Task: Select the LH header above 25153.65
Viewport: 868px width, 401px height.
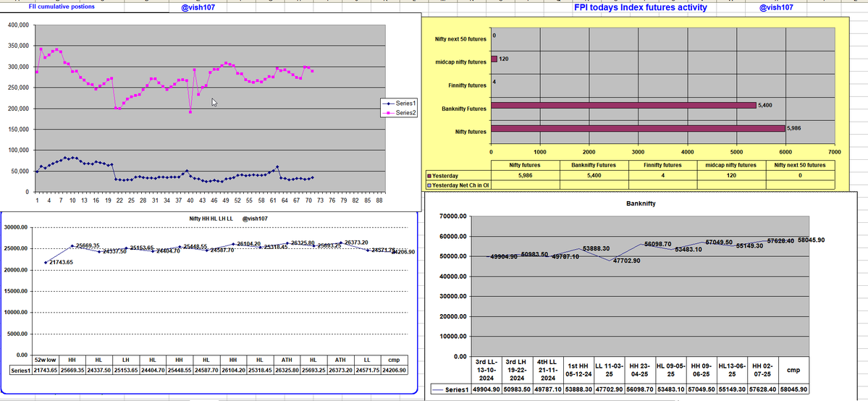Action: pyautogui.click(x=126, y=360)
